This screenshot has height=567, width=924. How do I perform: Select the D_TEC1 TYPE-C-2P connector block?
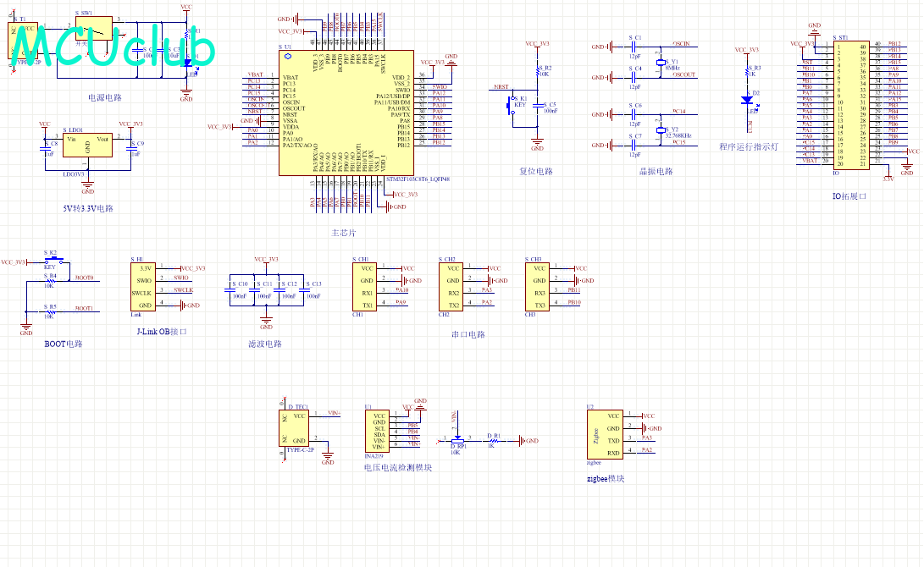(x=294, y=428)
